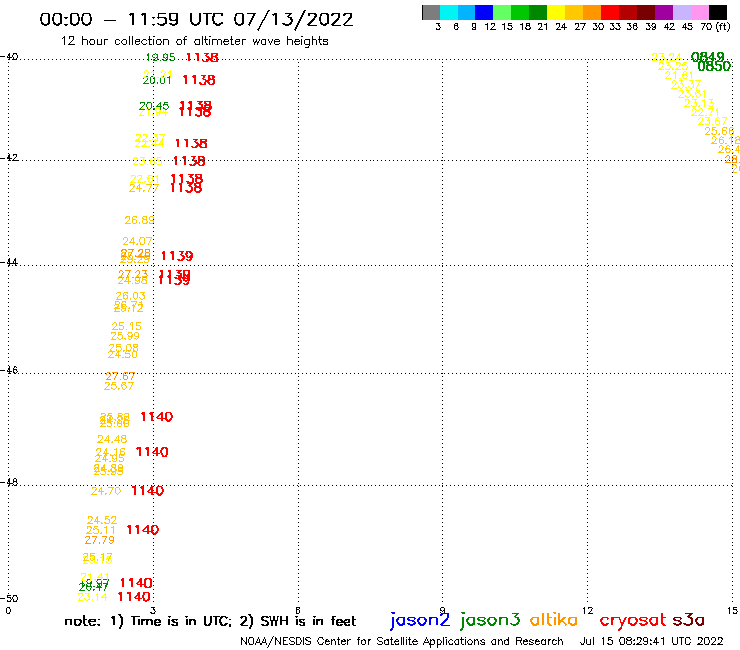Screen dimensions: 740x650
Task: Click the jason3 satellite legend label
Action: 490,620
